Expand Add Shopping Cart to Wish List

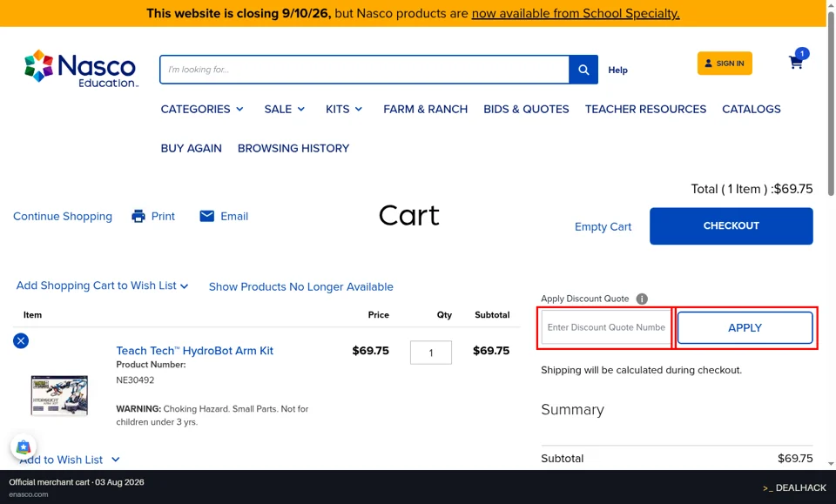click(103, 286)
